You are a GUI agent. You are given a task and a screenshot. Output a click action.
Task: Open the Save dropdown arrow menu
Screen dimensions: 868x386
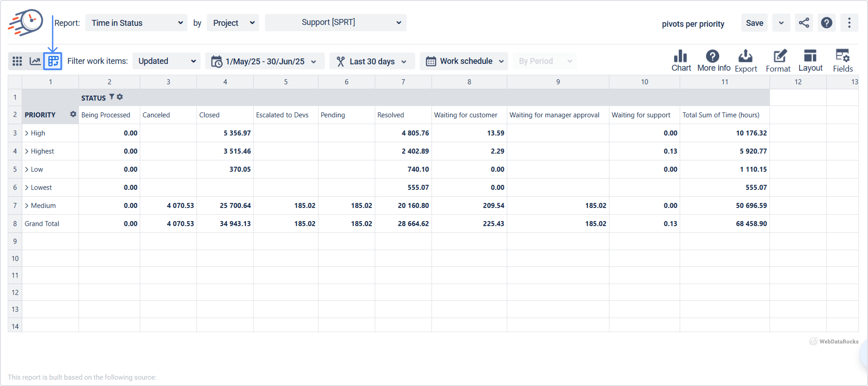(781, 23)
